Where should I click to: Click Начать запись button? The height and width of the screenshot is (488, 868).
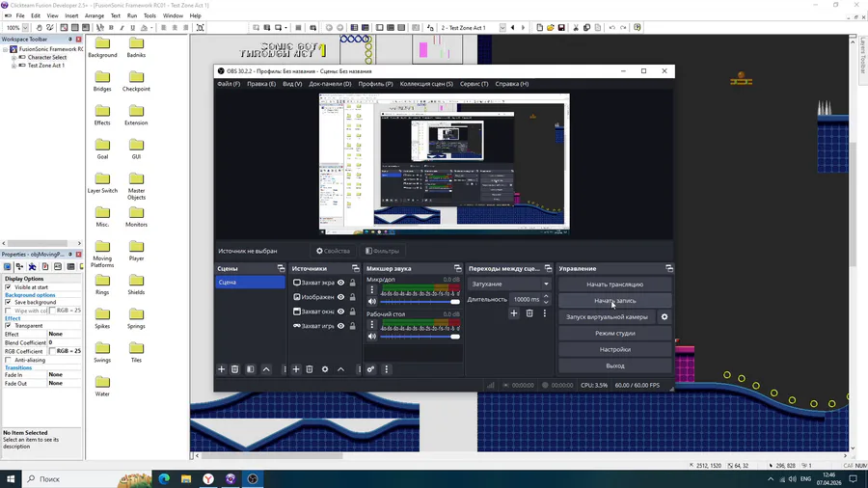pos(615,301)
